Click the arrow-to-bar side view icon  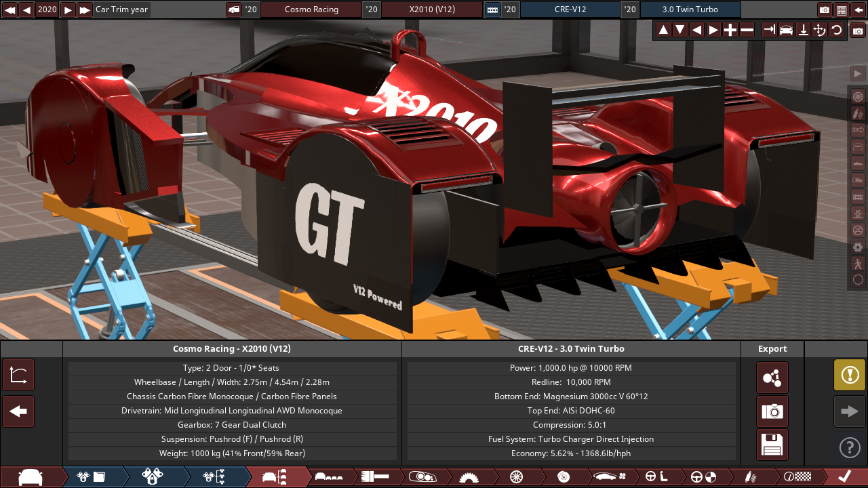click(x=770, y=30)
